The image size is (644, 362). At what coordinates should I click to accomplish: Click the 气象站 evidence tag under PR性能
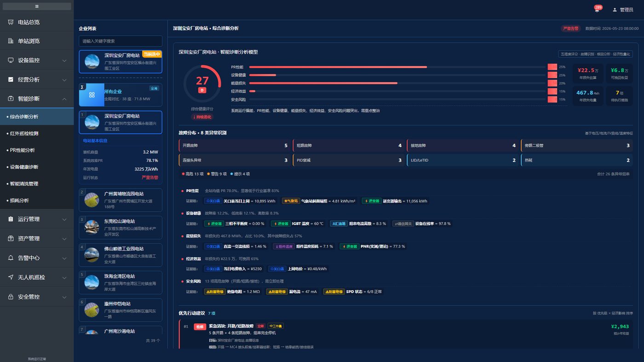pyautogui.click(x=291, y=201)
